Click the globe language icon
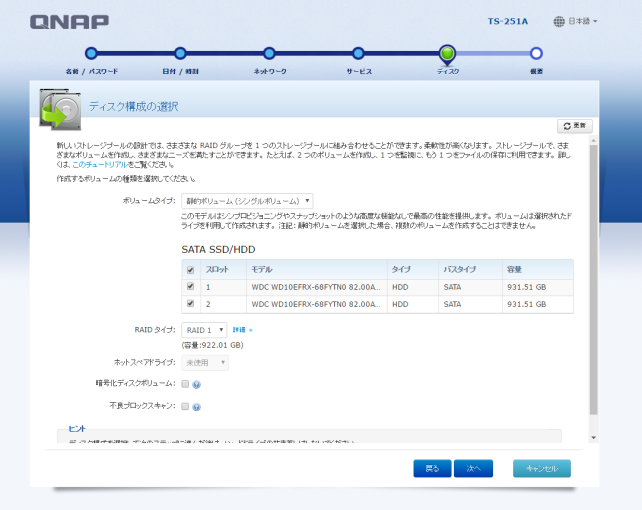The width and height of the screenshot is (642, 510). click(x=559, y=21)
